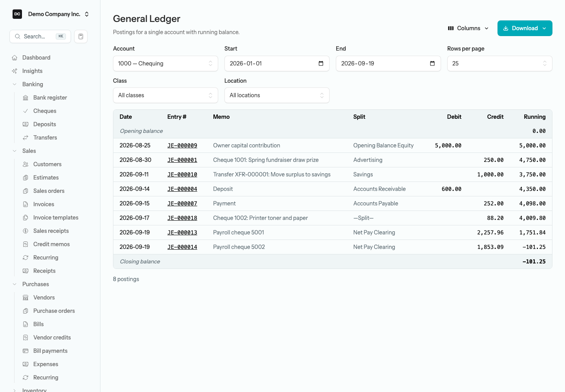Image resolution: width=565 pixels, height=392 pixels.
Task: Click the memo 'Owner capital contribution'
Action: point(247,145)
